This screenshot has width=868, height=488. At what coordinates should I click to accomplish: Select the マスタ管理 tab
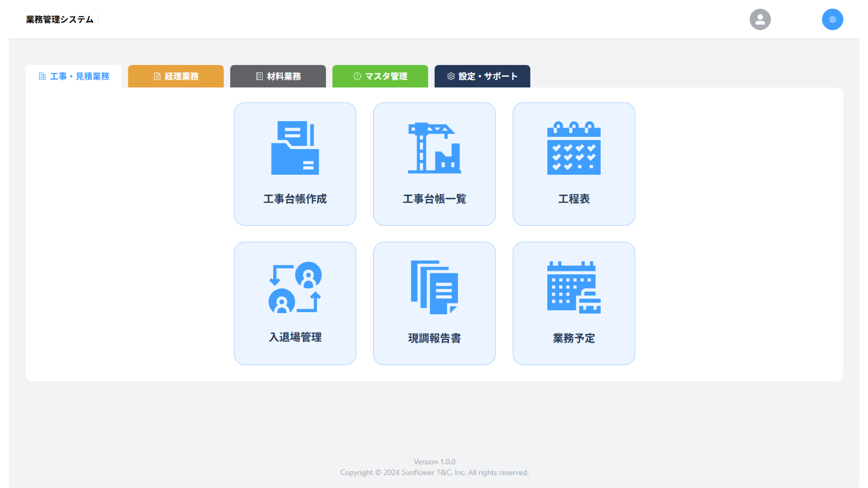point(380,76)
